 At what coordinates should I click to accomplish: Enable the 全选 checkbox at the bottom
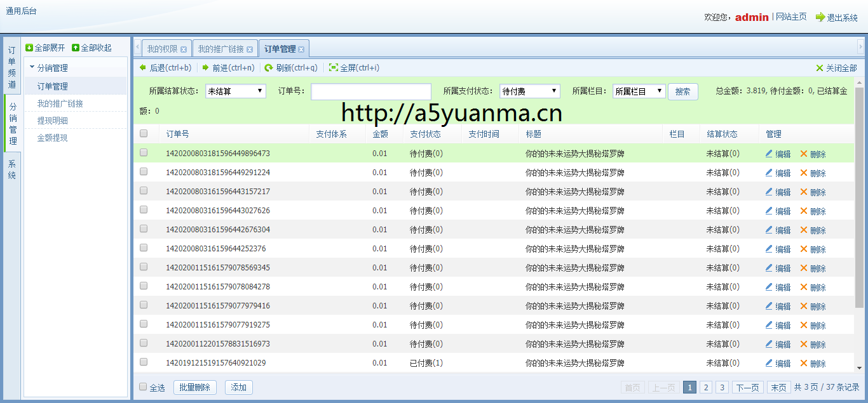[x=143, y=387]
